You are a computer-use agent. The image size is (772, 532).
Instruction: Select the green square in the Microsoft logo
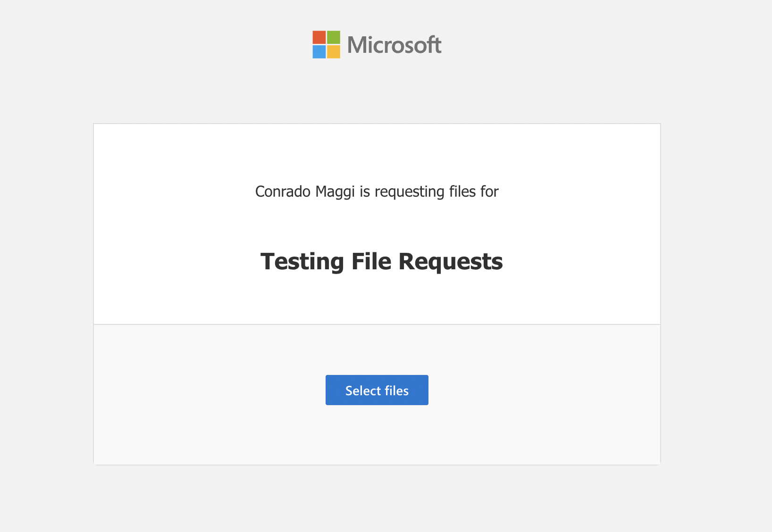(335, 36)
